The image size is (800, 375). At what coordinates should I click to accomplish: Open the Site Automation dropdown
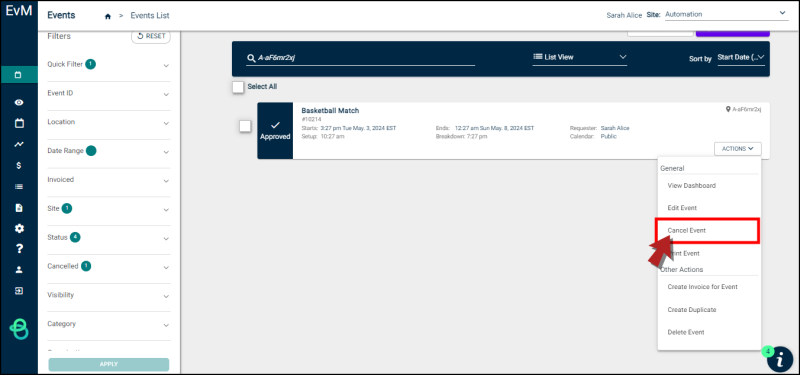point(727,14)
